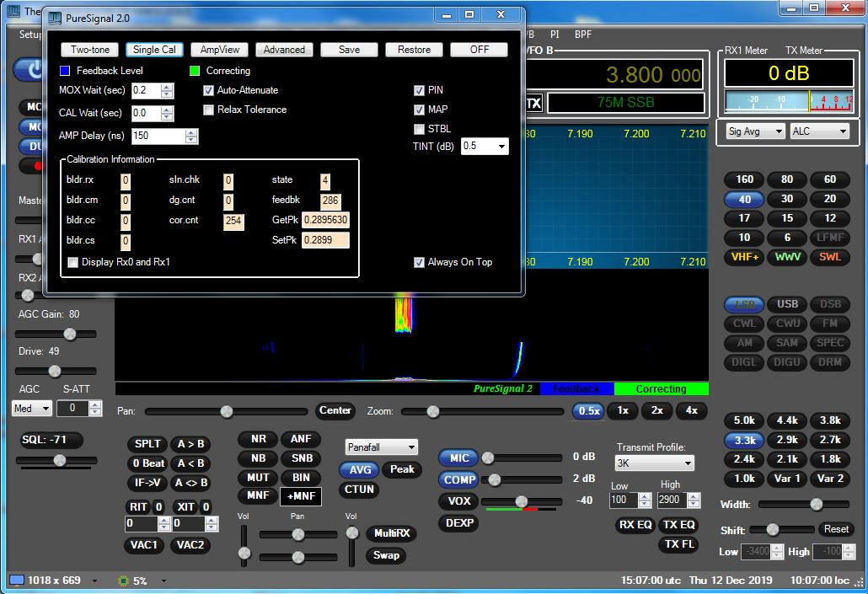Image resolution: width=868 pixels, height=594 pixels.
Task: Toggle the DEXP button
Action: click(x=459, y=523)
